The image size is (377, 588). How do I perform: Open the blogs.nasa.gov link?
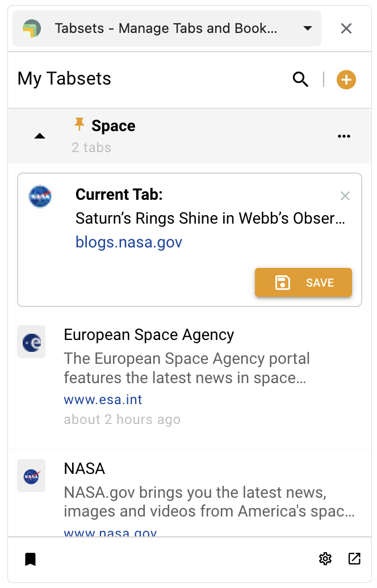click(x=129, y=242)
